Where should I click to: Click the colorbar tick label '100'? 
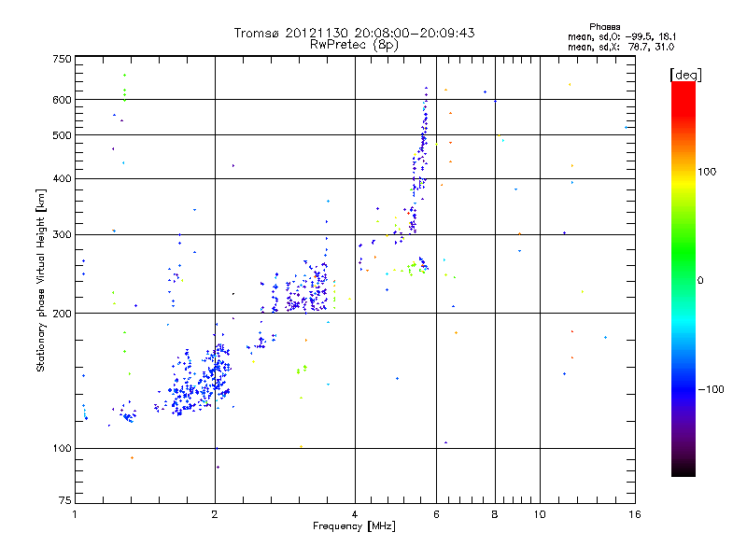[x=707, y=172]
